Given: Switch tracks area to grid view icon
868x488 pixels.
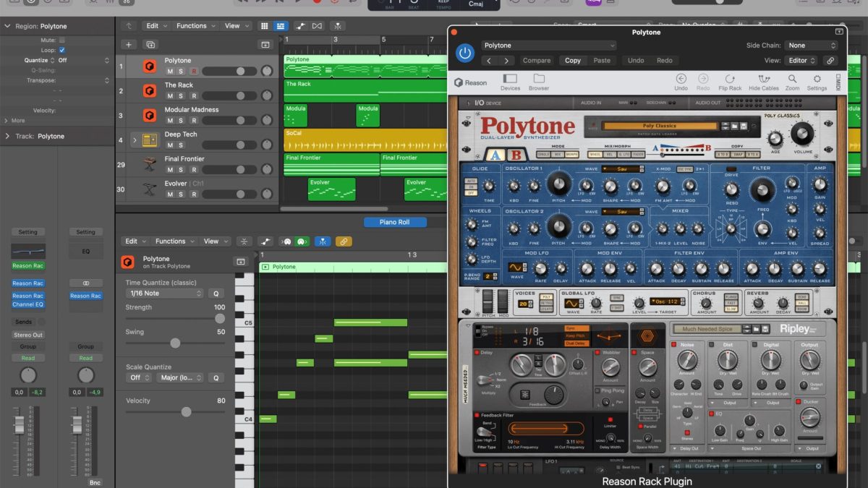Looking at the screenshot, I should click(264, 26).
